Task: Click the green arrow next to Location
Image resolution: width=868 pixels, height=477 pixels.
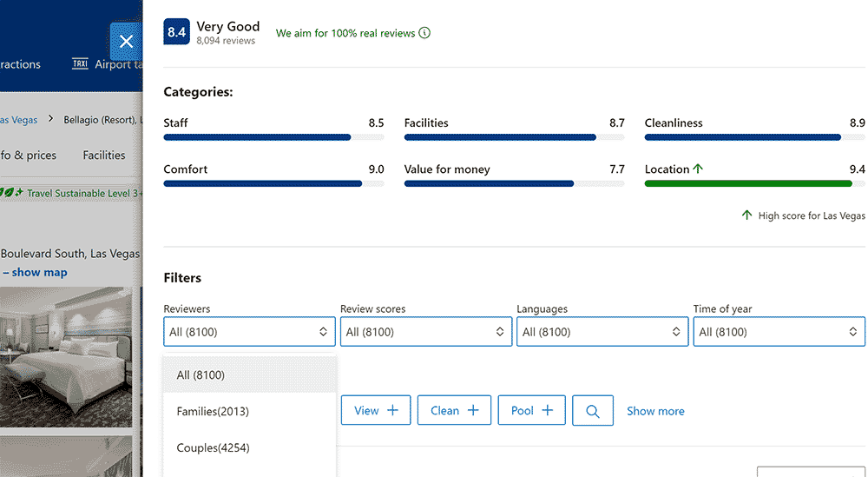Action: click(x=698, y=169)
